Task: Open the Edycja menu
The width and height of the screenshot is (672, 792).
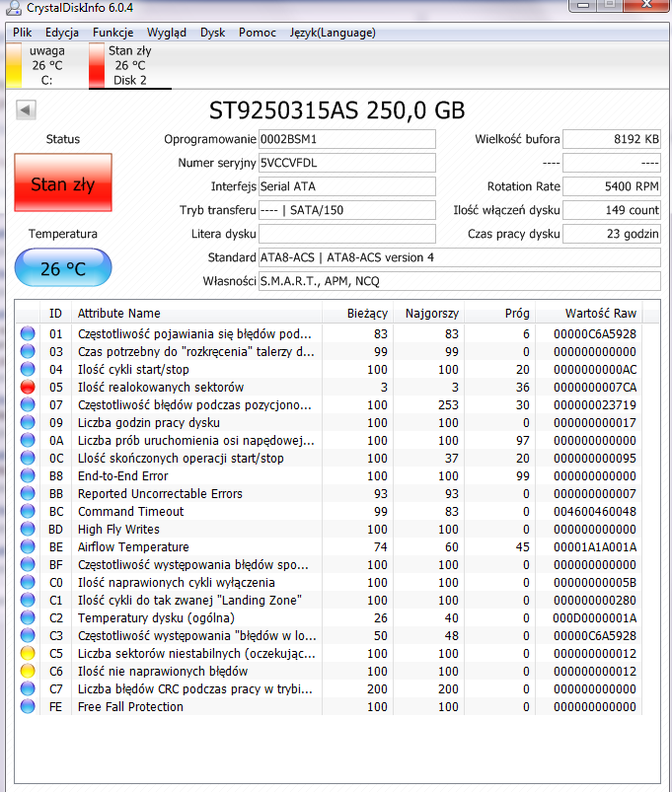Action: point(61,33)
